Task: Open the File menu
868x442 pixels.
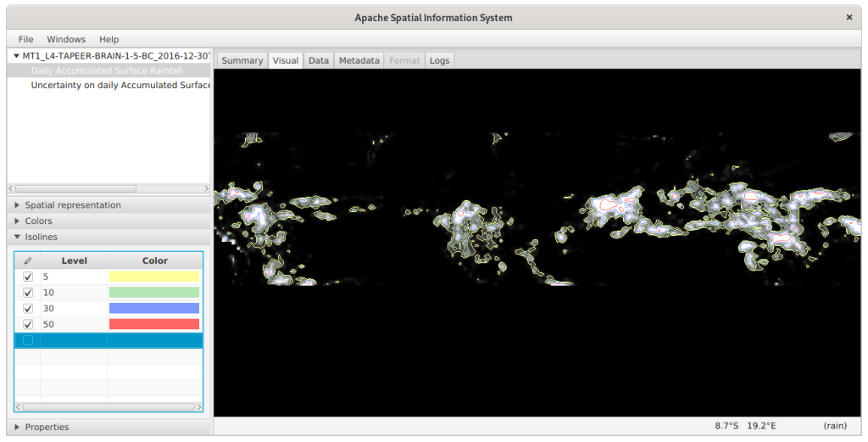Action: coord(25,39)
